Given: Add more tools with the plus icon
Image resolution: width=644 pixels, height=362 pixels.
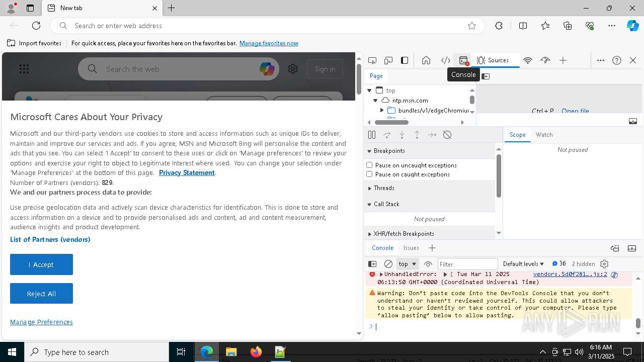Looking at the screenshot, I should click(x=563, y=60).
